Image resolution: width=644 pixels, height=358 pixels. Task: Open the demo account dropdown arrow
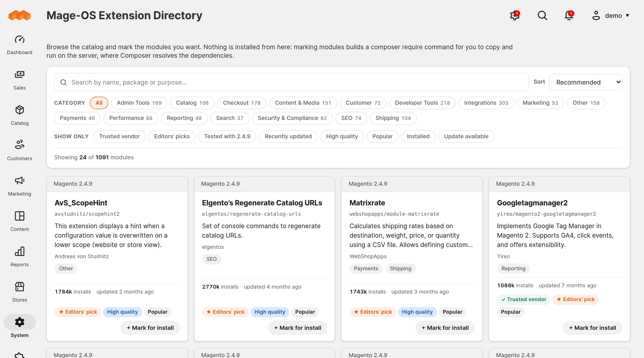click(x=627, y=15)
